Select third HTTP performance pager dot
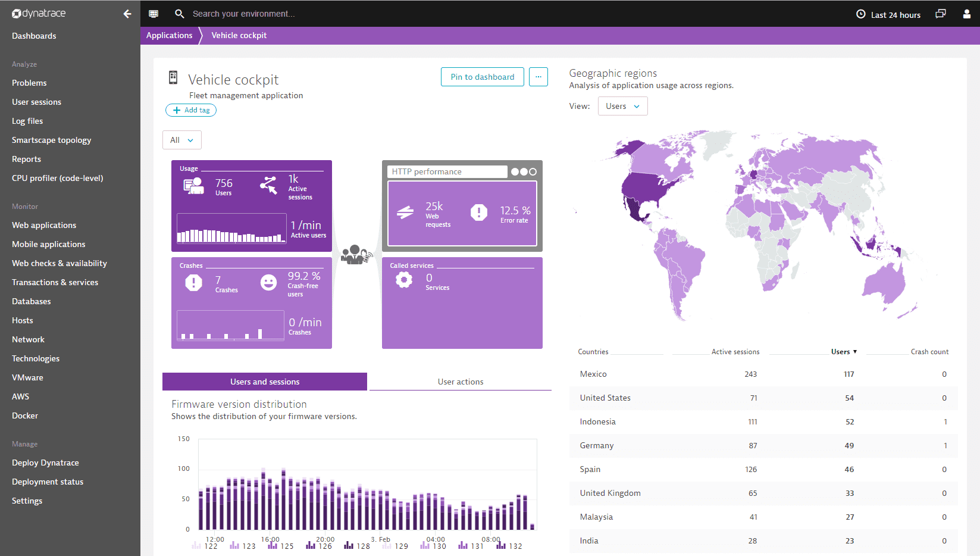980x556 pixels. click(533, 171)
